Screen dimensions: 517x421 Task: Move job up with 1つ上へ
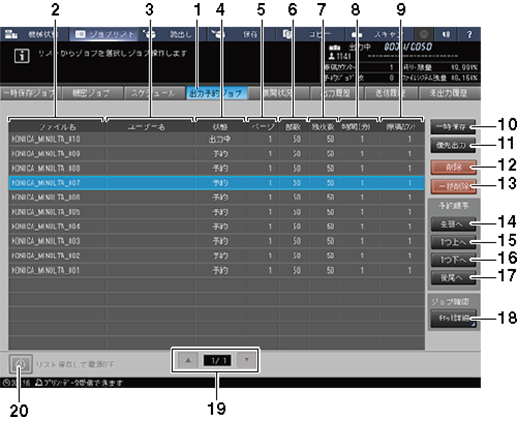[453, 242]
